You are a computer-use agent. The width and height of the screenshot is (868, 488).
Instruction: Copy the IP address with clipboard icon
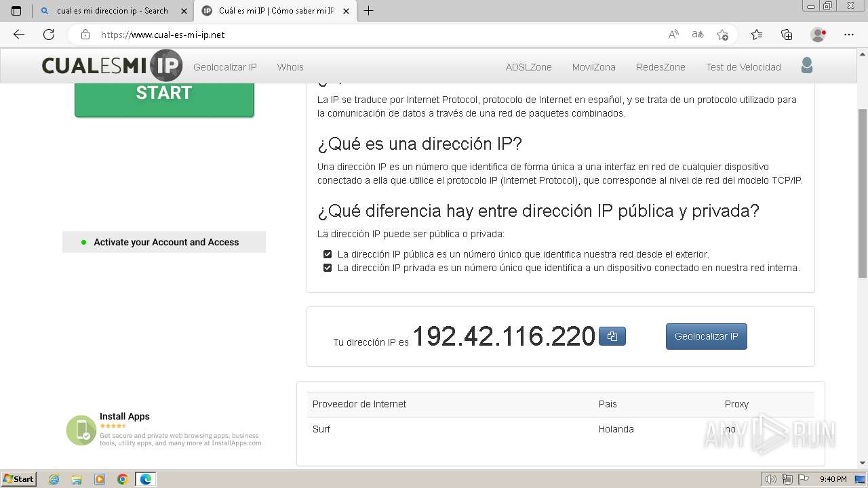coord(612,336)
